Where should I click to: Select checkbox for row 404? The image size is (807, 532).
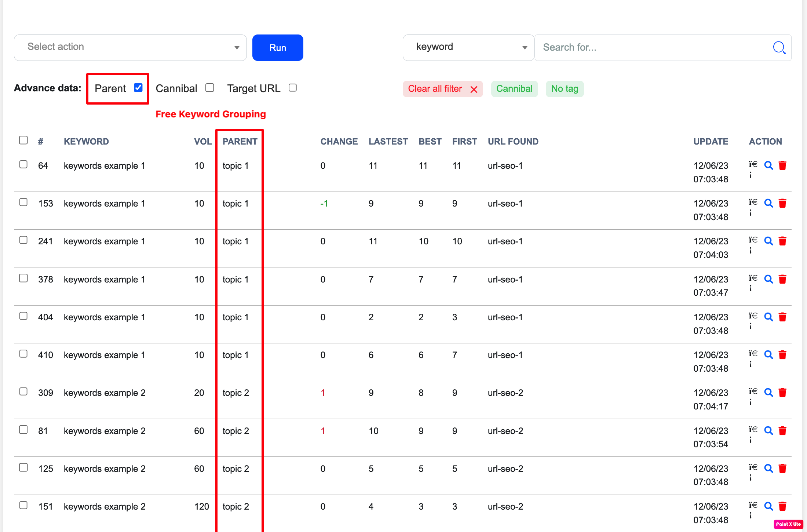(23, 316)
